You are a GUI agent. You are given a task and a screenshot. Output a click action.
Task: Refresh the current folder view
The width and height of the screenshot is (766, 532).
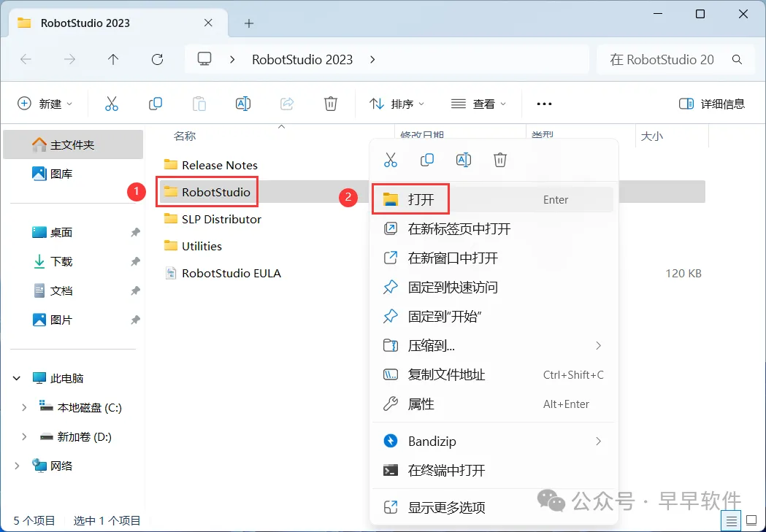157,60
